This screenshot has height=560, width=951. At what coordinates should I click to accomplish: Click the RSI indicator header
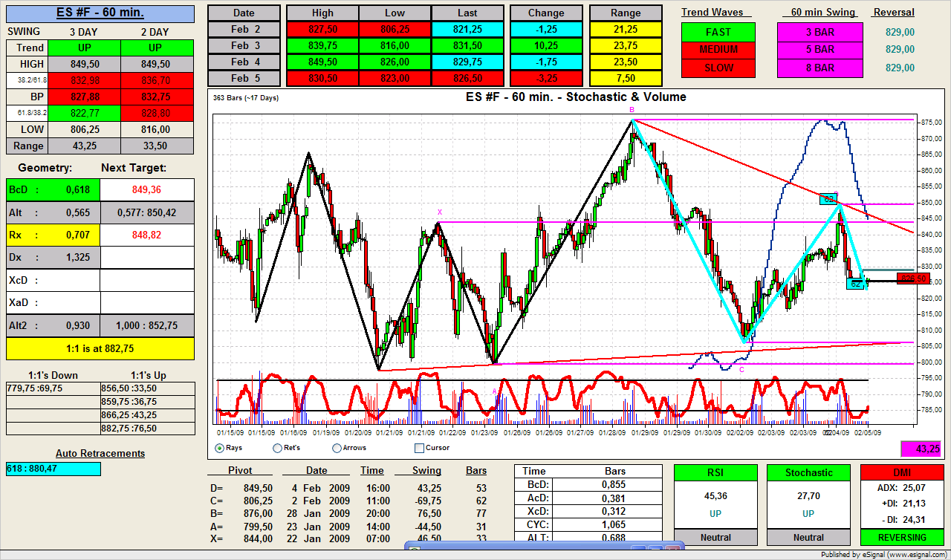tap(715, 472)
